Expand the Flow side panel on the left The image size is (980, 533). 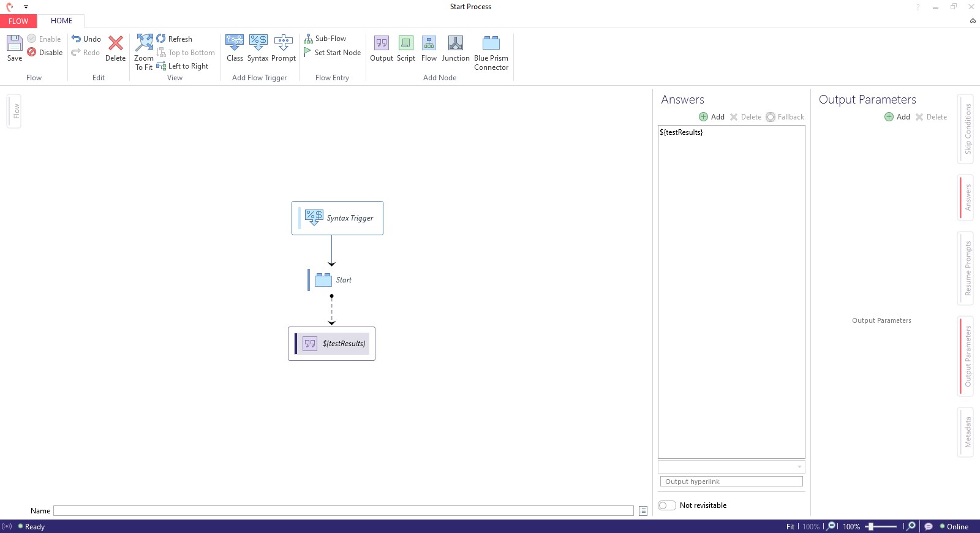coord(14,112)
